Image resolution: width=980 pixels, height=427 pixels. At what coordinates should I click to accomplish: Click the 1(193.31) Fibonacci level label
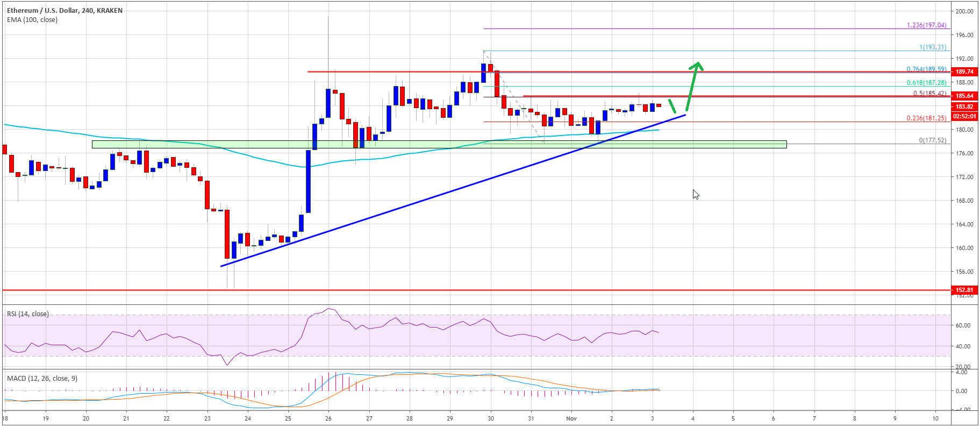click(x=933, y=47)
